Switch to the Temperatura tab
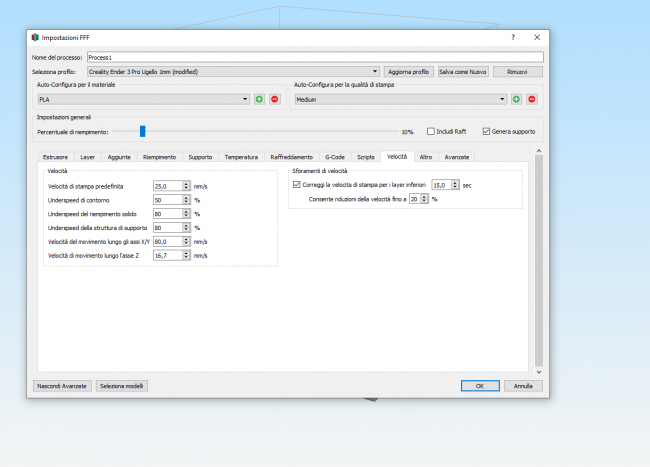Viewport: 650px width, 467px height. [241, 157]
